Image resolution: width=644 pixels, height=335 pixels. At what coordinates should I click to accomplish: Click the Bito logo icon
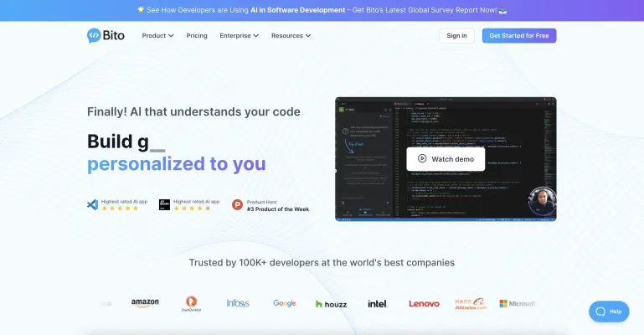94,35
